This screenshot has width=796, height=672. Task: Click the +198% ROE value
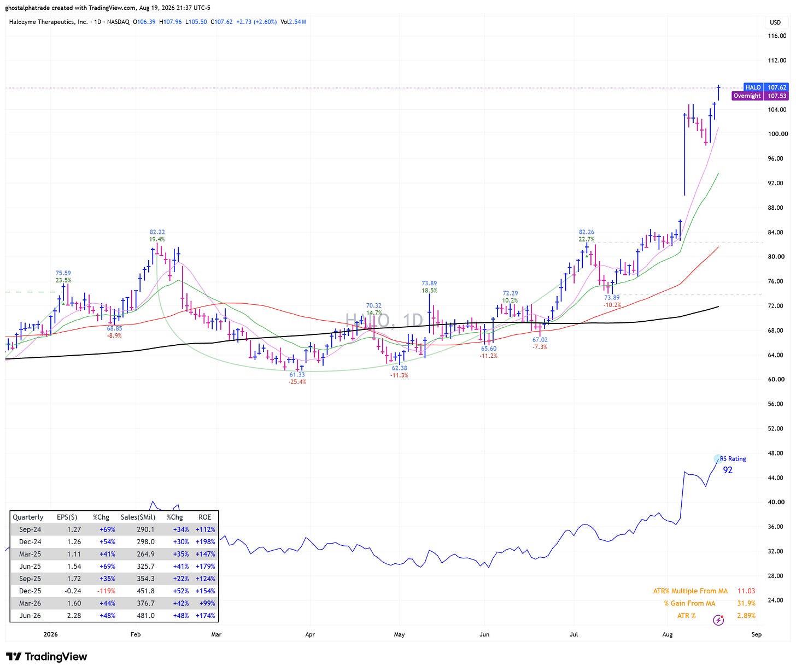[x=206, y=541]
